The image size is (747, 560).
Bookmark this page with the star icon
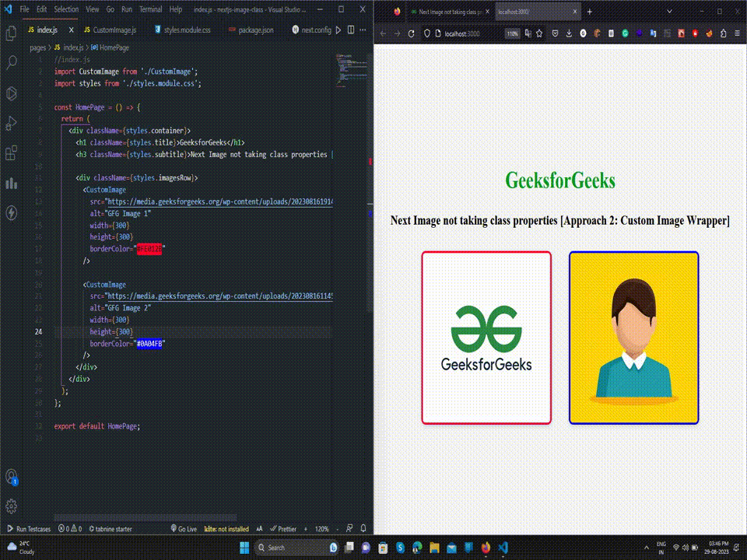[x=539, y=33]
